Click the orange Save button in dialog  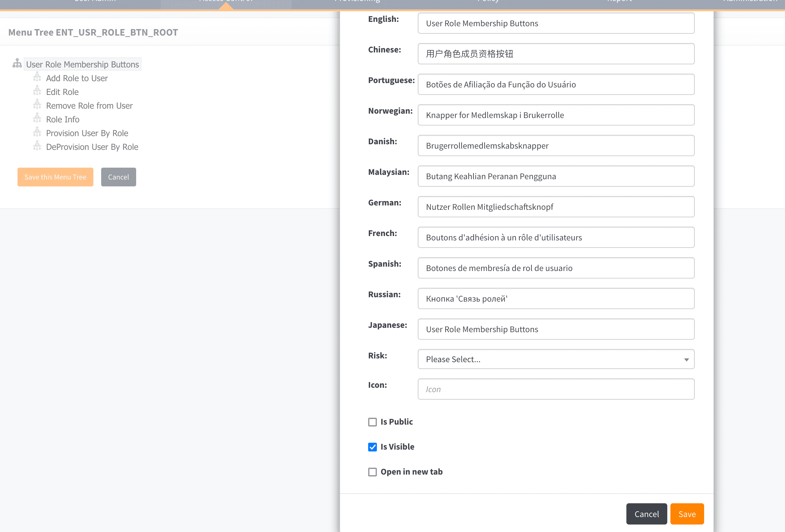click(687, 514)
